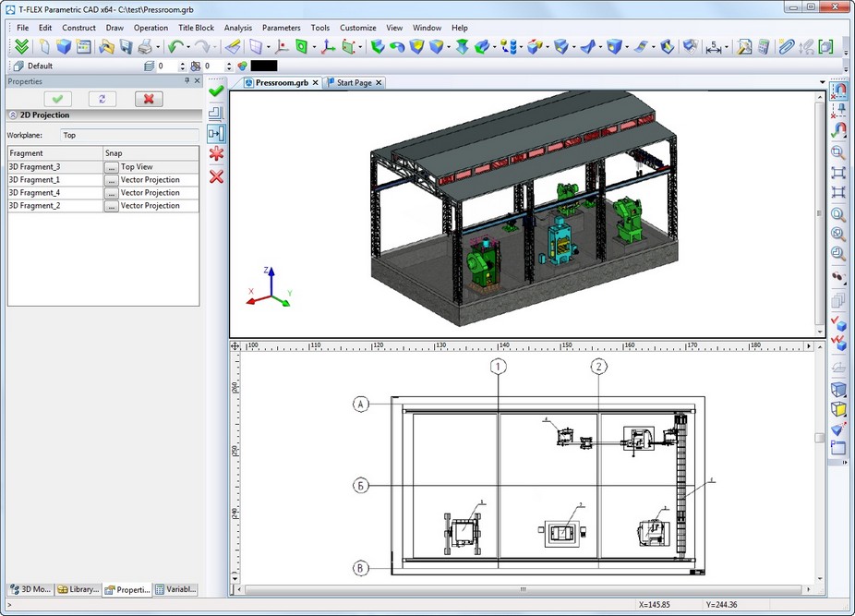Click the Undo arrow icon
Image resolution: width=855 pixels, height=616 pixels.
174,46
